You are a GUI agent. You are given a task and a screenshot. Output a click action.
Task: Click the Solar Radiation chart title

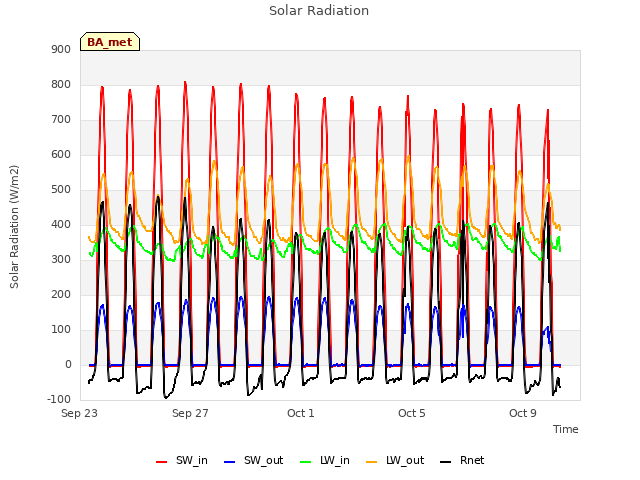point(319,11)
